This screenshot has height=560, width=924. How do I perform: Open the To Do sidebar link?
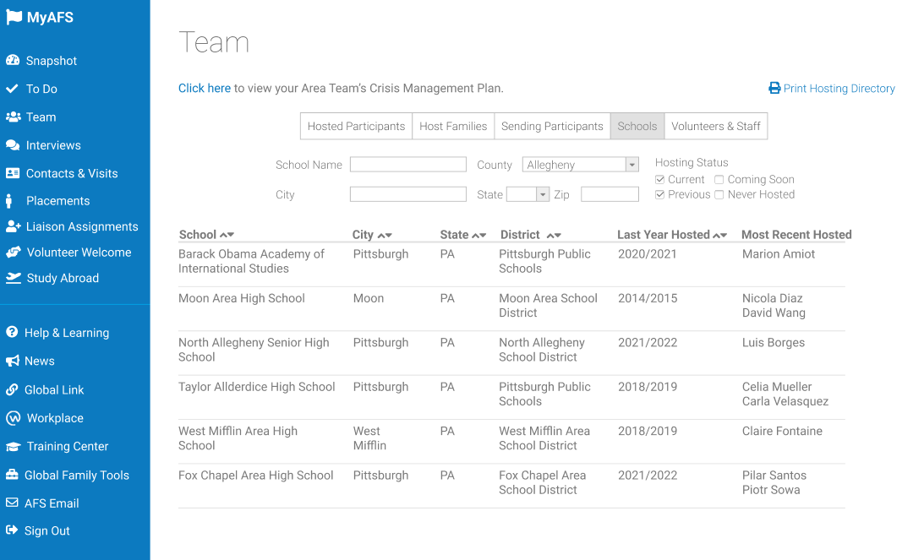pyautogui.click(x=41, y=89)
